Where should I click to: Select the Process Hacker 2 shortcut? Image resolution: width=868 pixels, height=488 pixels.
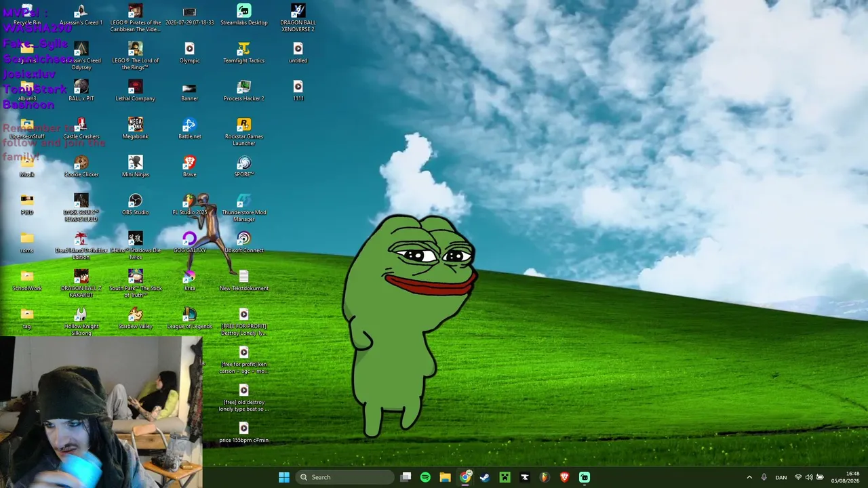(x=243, y=91)
